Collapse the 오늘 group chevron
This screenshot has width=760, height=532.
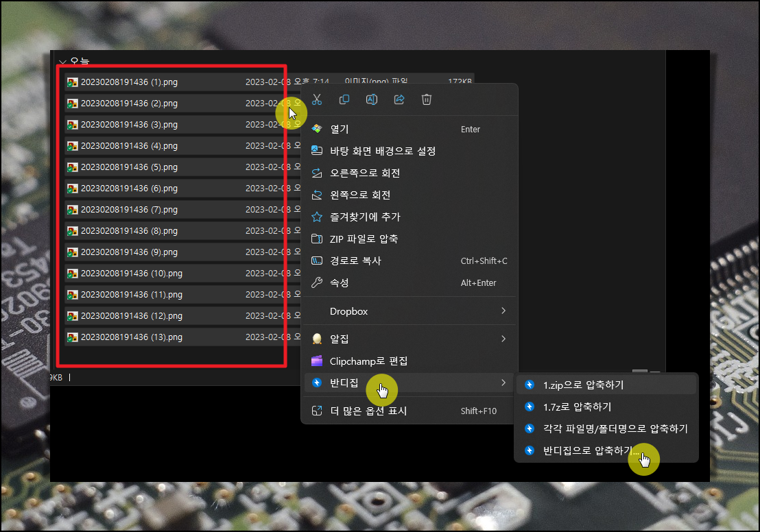62,62
